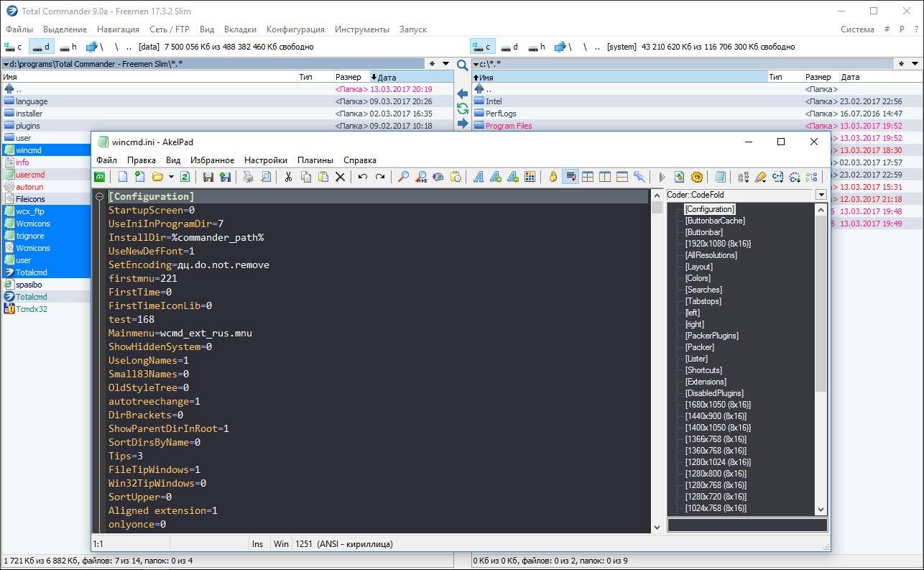The image size is (924, 570).
Task: Open right panel favorites asterisk menu
Action: (x=902, y=64)
